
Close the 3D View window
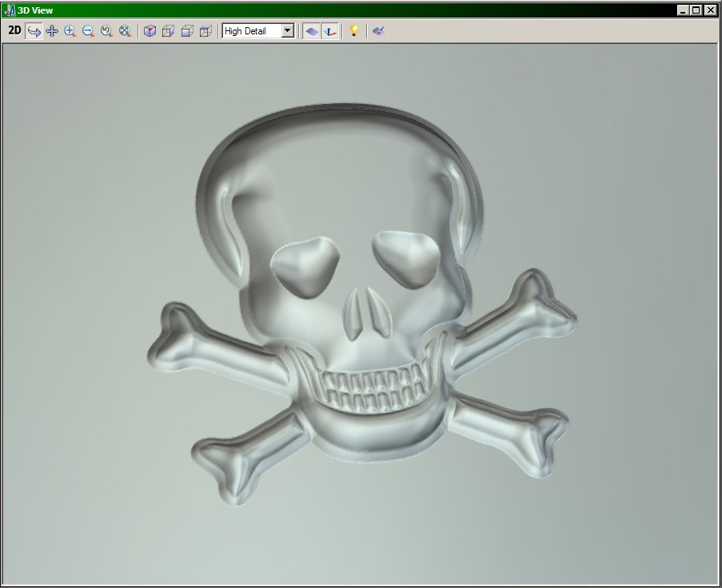pos(710,10)
